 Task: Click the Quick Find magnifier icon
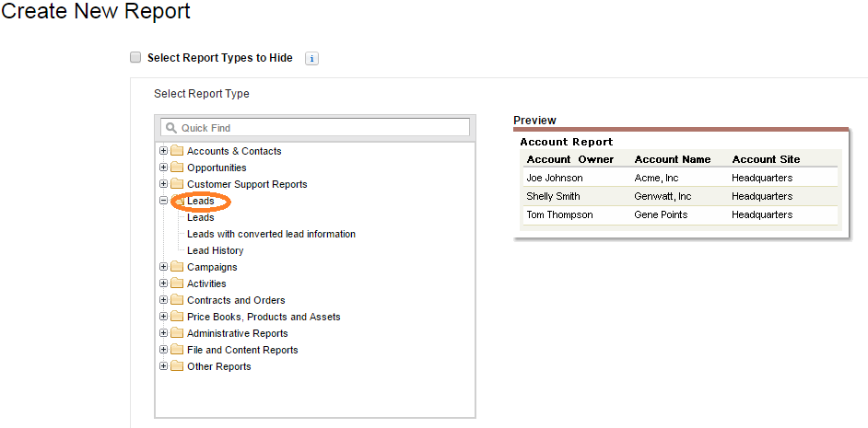click(170, 128)
